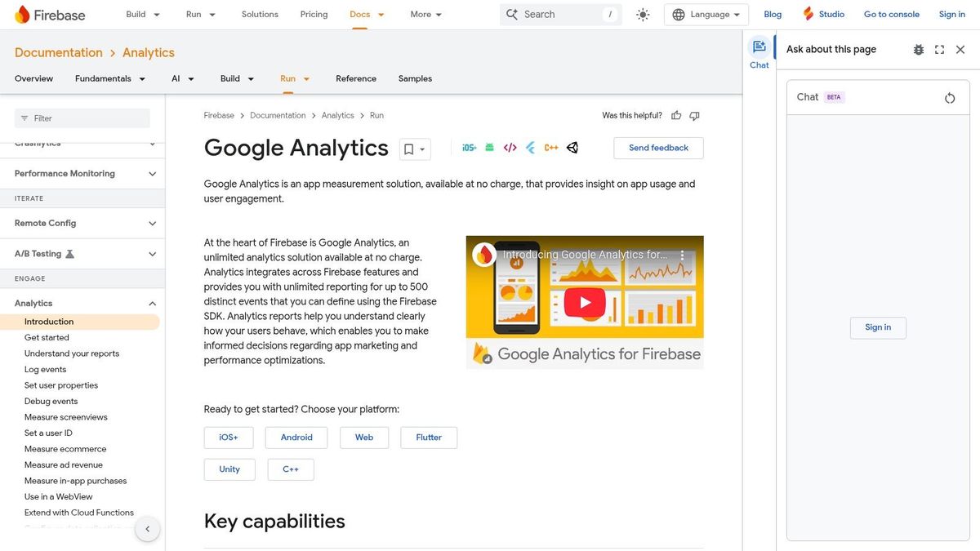980x551 pixels.
Task: Open the Measure ecommerce sidebar link
Action: 65,449
